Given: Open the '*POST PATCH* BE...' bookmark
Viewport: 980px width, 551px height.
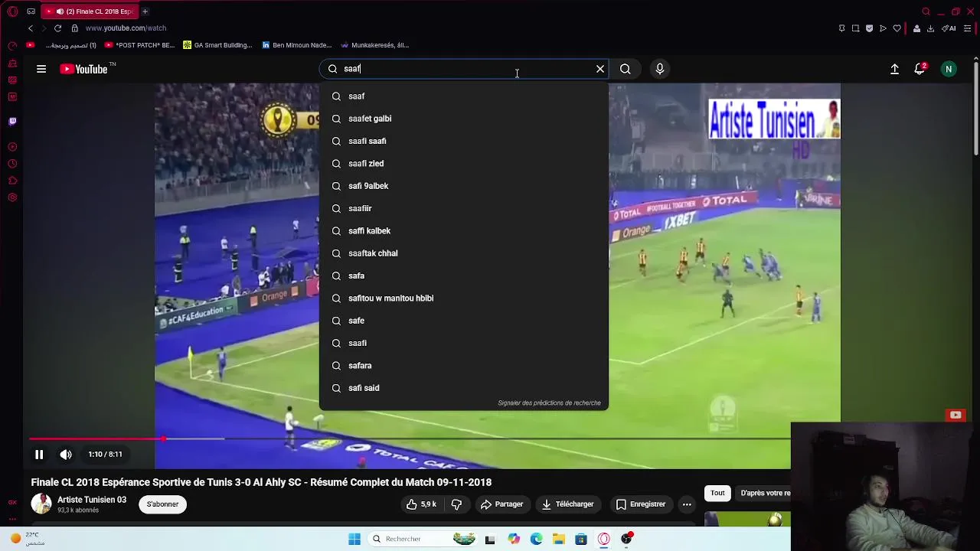Looking at the screenshot, I should pyautogui.click(x=140, y=45).
